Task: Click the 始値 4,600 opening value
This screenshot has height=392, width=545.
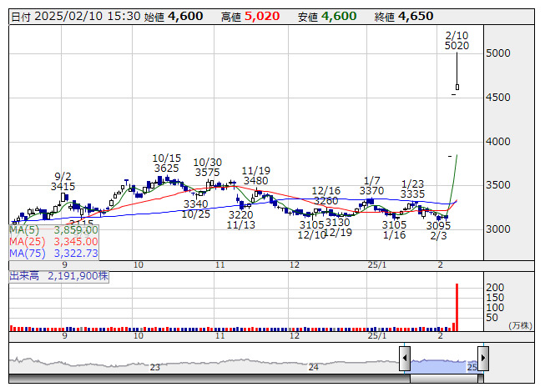Action: coord(184,16)
